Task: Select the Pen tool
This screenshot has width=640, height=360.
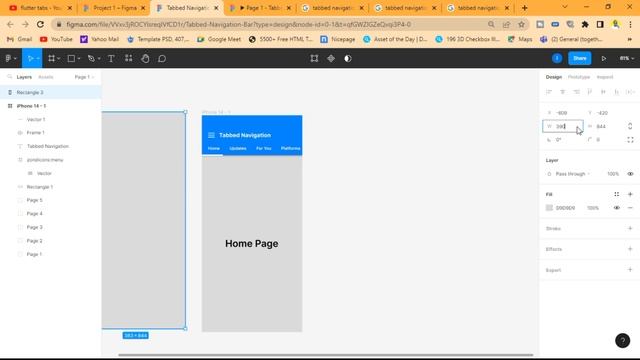Action: (91, 58)
